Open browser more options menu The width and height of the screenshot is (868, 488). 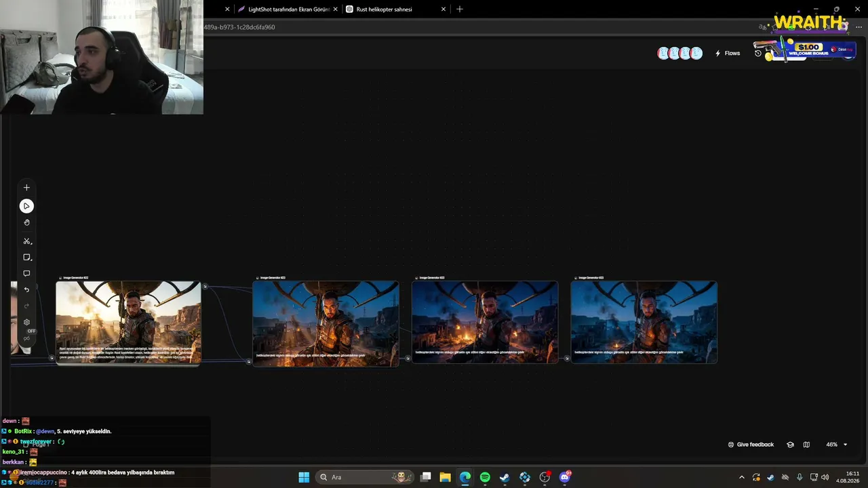pyautogui.click(x=859, y=27)
